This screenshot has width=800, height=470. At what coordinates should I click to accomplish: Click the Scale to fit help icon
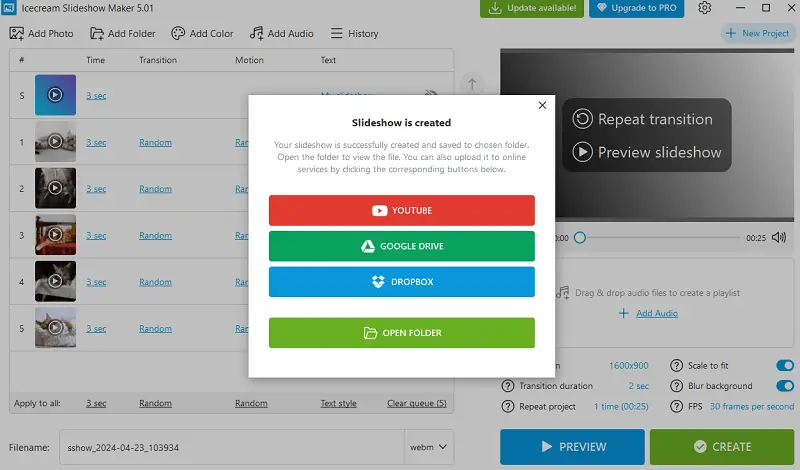(x=677, y=365)
